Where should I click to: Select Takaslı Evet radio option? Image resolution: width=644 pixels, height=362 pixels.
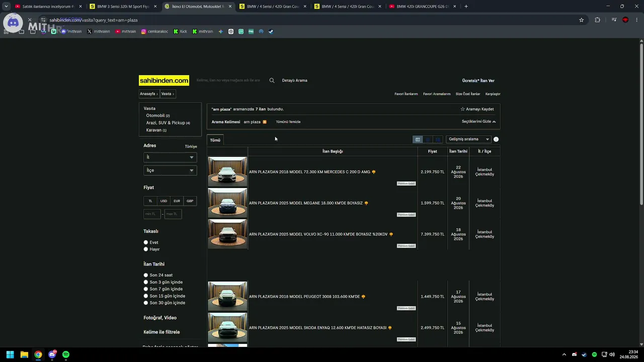click(146, 242)
